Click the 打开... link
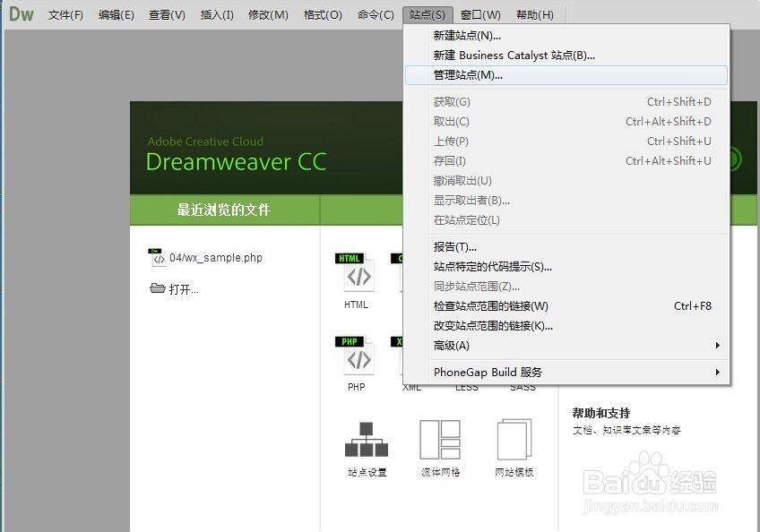The width and height of the screenshot is (760, 532). point(184,289)
